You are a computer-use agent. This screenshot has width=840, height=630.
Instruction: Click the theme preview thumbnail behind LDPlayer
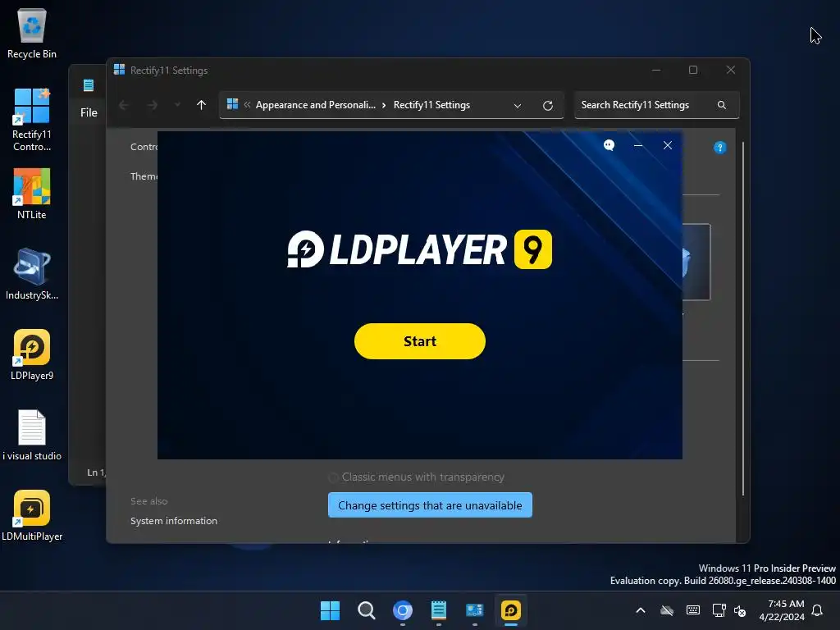point(696,262)
